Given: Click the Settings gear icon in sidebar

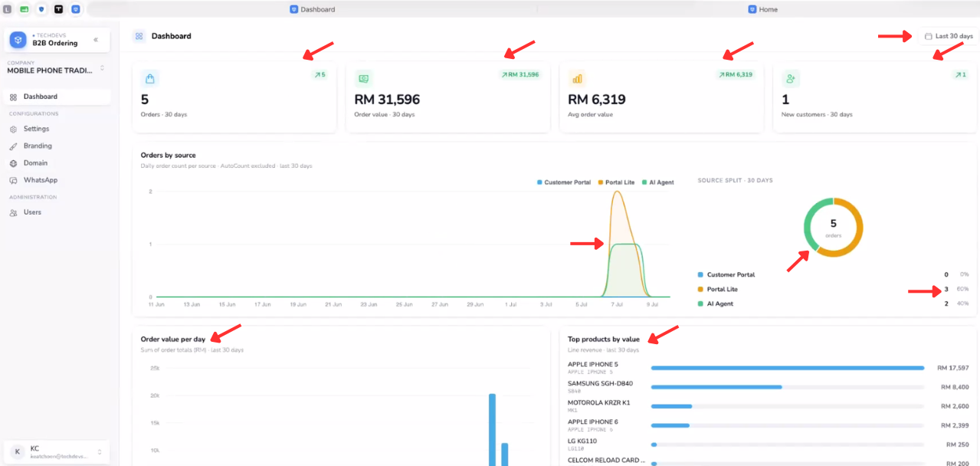Looking at the screenshot, I should point(13,130).
